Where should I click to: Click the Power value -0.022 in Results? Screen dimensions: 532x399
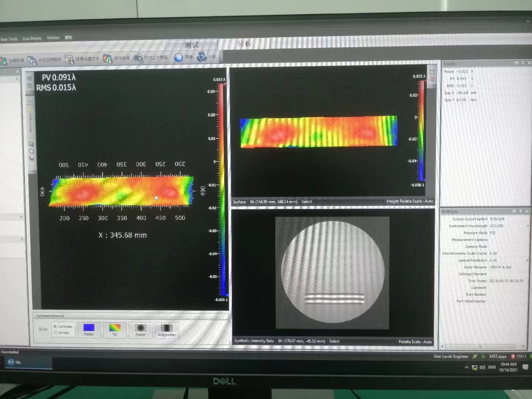coord(462,72)
